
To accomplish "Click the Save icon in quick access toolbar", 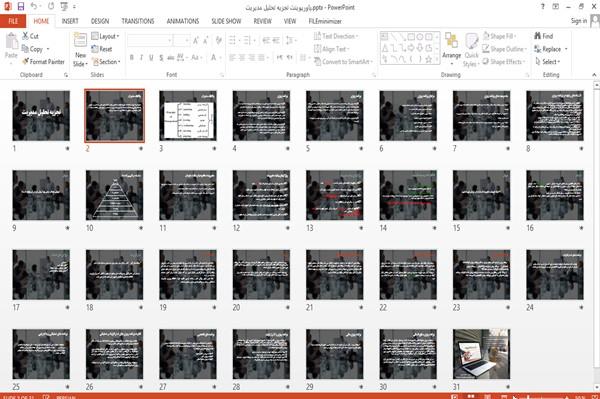I will (21, 7).
